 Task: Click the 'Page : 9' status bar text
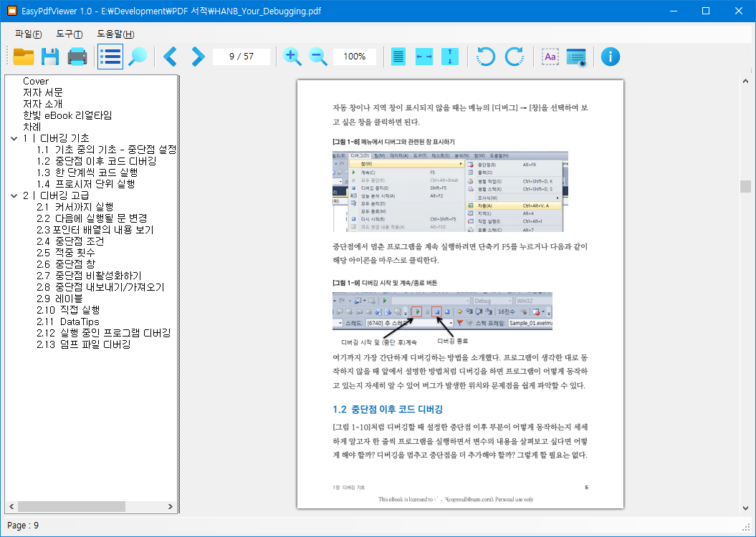(23, 526)
